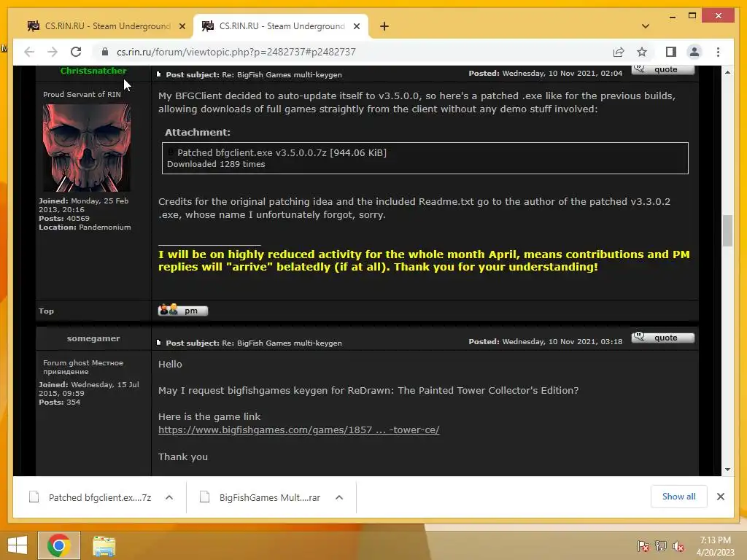Close the downloads bar
This screenshot has width=747, height=560.
pos(720,496)
